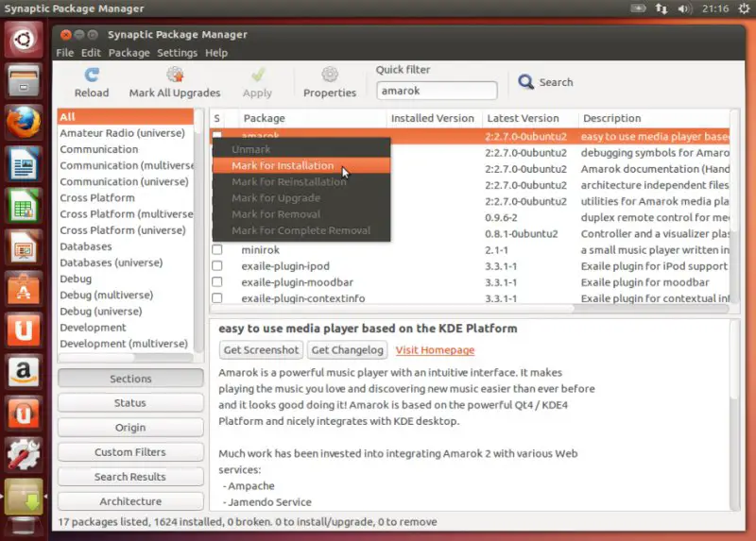Open the network indicator icon
The width and height of the screenshot is (756, 541).
(661, 8)
